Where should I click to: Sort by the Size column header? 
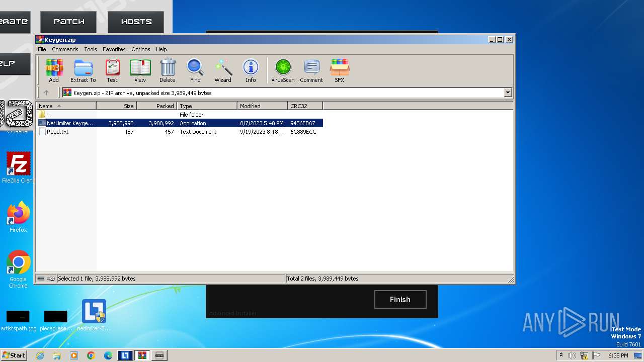pyautogui.click(x=116, y=106)
